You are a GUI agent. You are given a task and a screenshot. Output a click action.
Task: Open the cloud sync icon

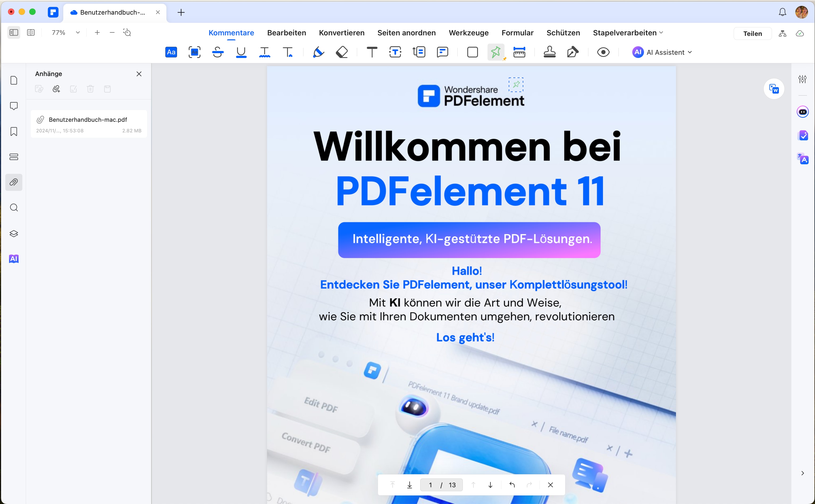[800, 33]
